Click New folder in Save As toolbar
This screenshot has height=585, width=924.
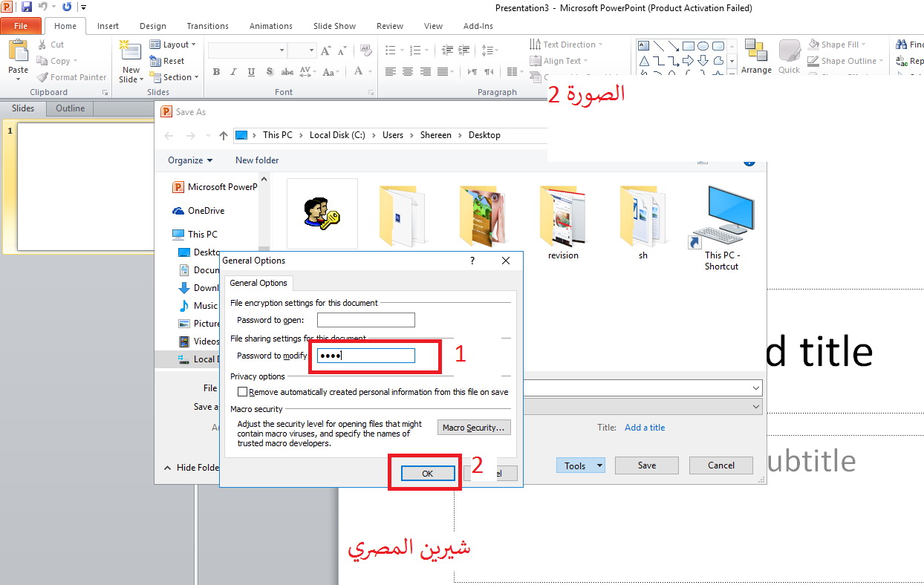click(257, 160)
